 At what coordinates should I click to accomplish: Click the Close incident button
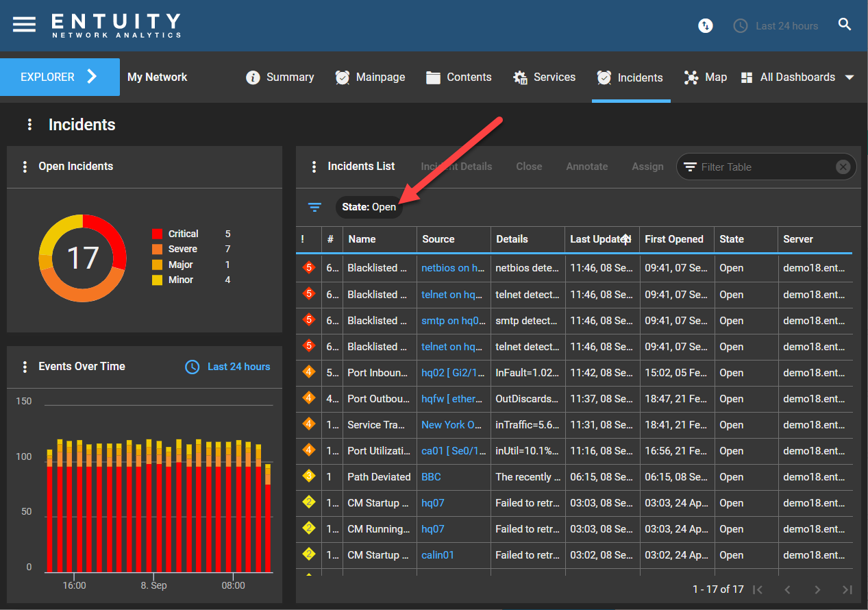[529, 167]
